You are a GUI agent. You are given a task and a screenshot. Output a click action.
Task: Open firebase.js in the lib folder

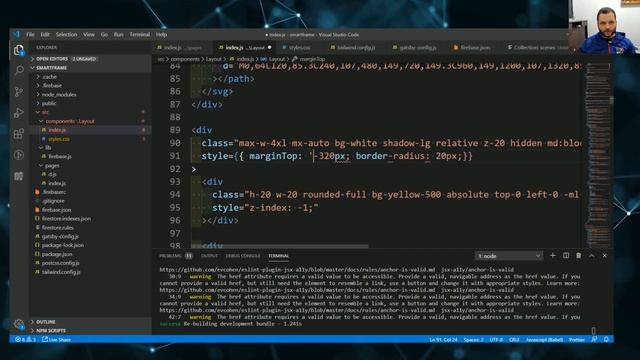pyautogui.click(x=60, y=157)
